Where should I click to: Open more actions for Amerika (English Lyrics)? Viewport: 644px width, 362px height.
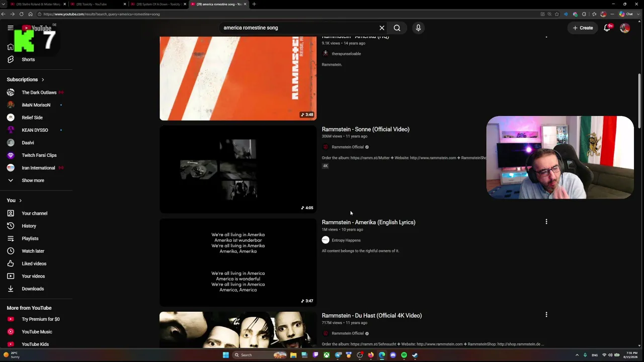(546, 222)
